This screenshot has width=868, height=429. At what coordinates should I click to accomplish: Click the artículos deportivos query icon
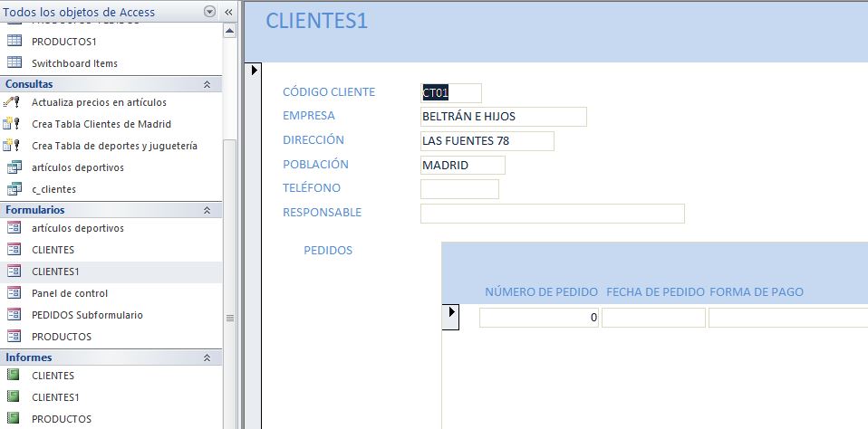14,167
